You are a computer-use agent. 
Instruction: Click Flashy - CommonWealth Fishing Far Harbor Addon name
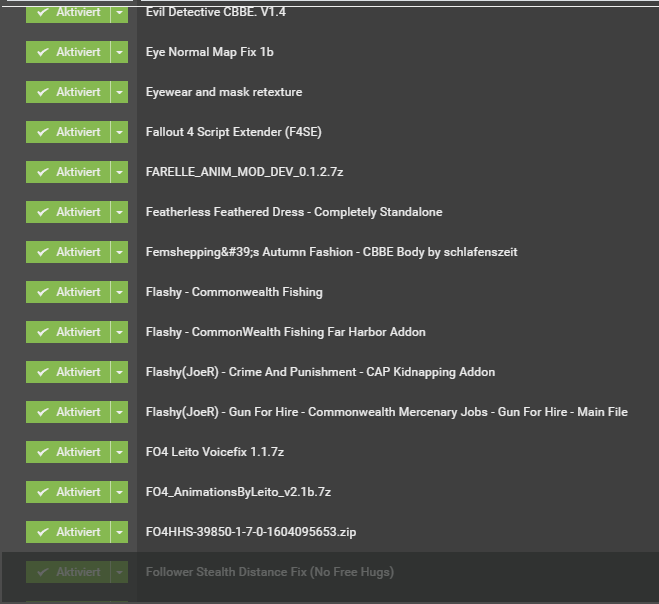pyautogui.click(x=285, y=332)
